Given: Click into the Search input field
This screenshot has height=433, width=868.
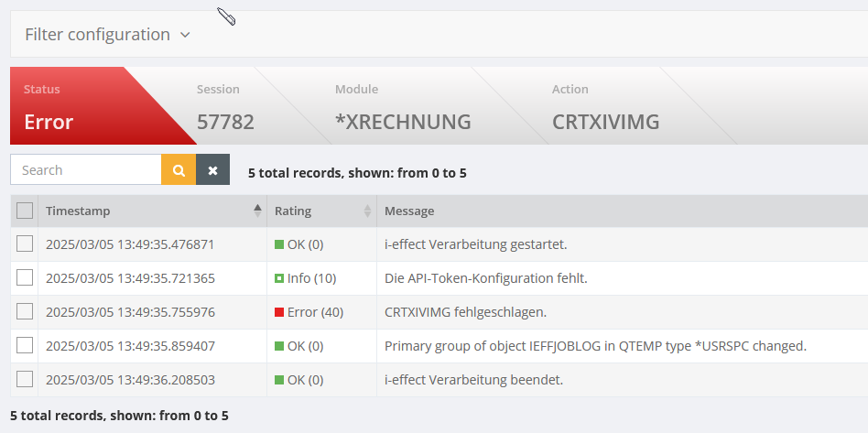Looking at the screenshot, I should pyautogui.click(x=86, y=170).
